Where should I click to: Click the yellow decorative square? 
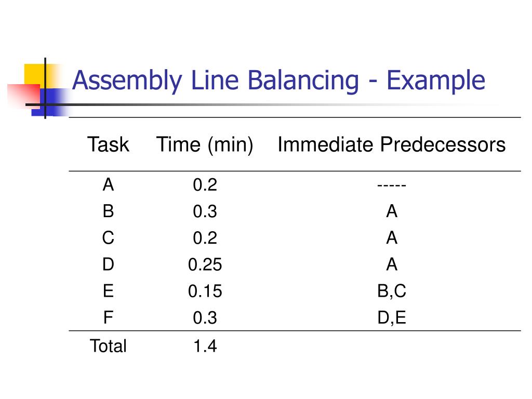(x=34, y=73)
